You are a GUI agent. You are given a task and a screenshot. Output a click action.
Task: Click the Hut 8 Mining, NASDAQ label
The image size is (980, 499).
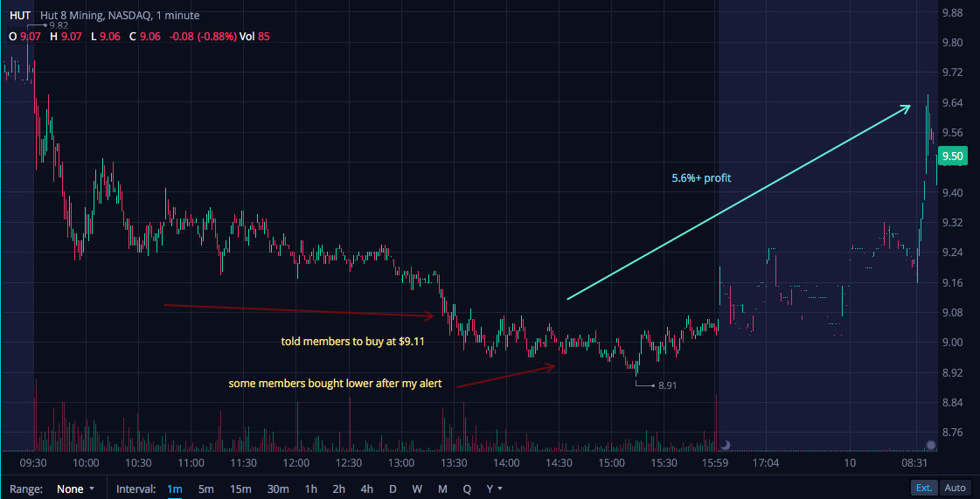pyautogui.click(x=120, y=15)
